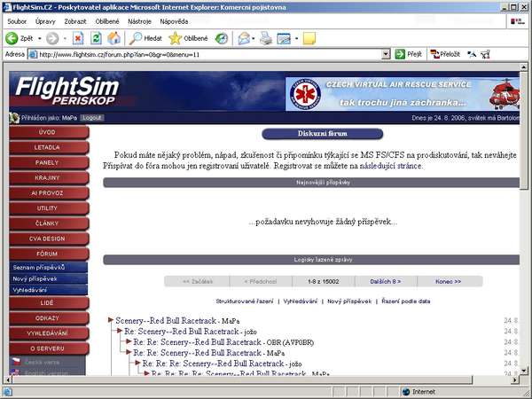Open the mail envelope icon
Screen dimensions: 532x399
[244, 38]
